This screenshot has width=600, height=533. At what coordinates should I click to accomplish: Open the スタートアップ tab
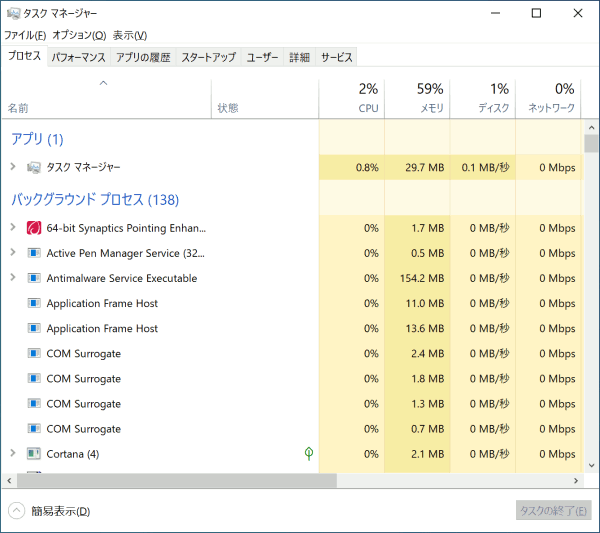coord(209,57)
